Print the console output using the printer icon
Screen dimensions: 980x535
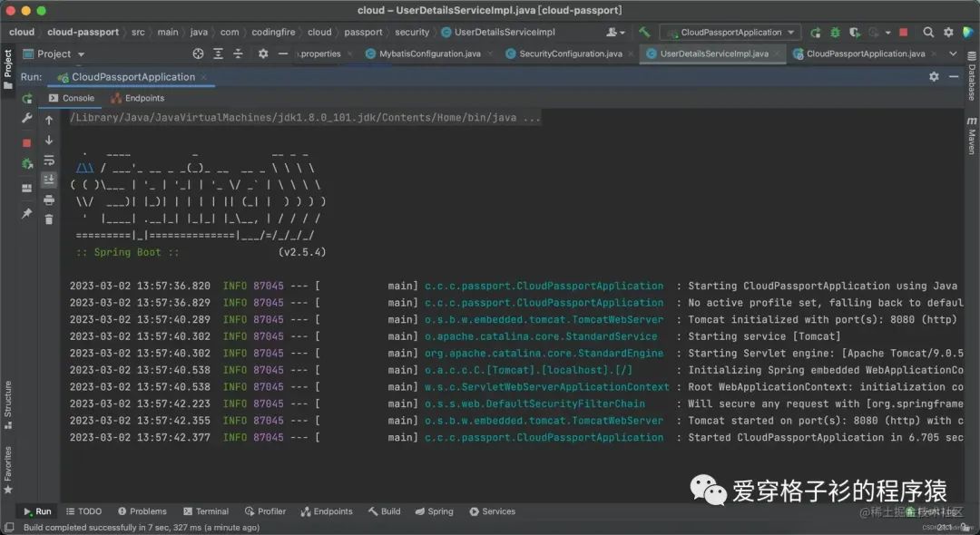(x=49, y=199)
